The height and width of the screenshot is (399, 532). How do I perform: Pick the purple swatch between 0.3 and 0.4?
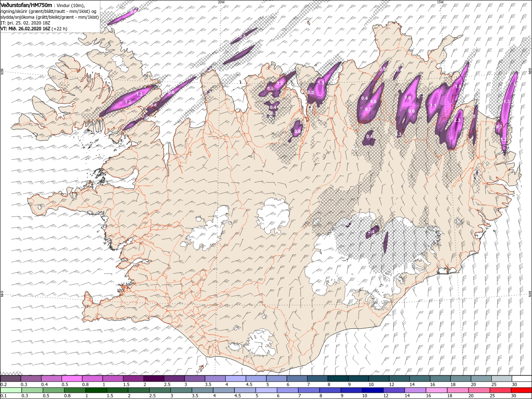[31, 379]
